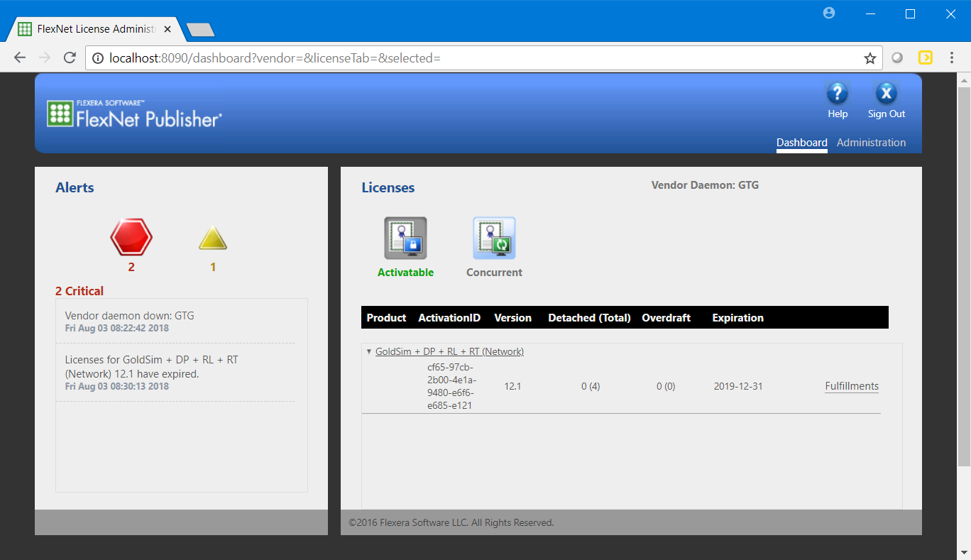Click the version value 12.1

[x=512, y=386]
